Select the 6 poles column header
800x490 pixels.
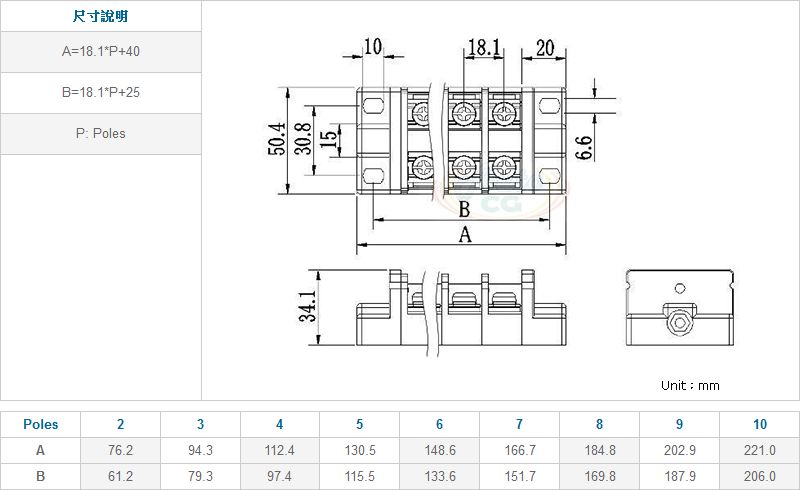tap(439, 424)
